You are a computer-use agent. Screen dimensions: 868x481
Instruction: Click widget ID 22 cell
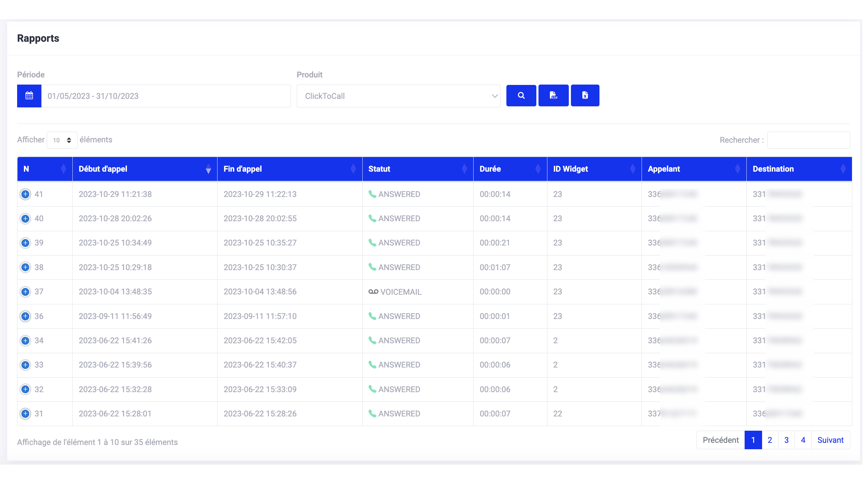click(558, 414)
